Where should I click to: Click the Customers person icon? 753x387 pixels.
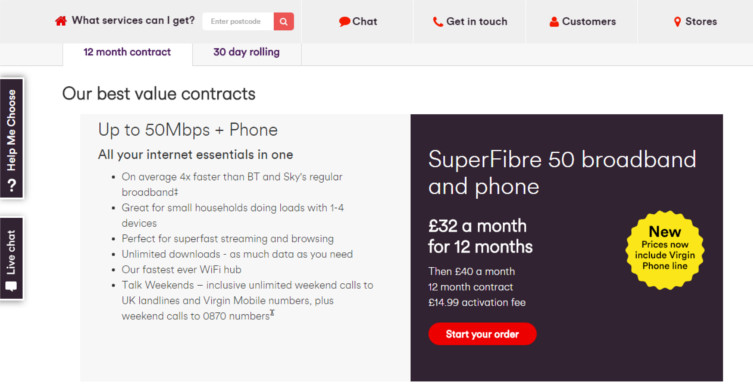tap(554, 22)
